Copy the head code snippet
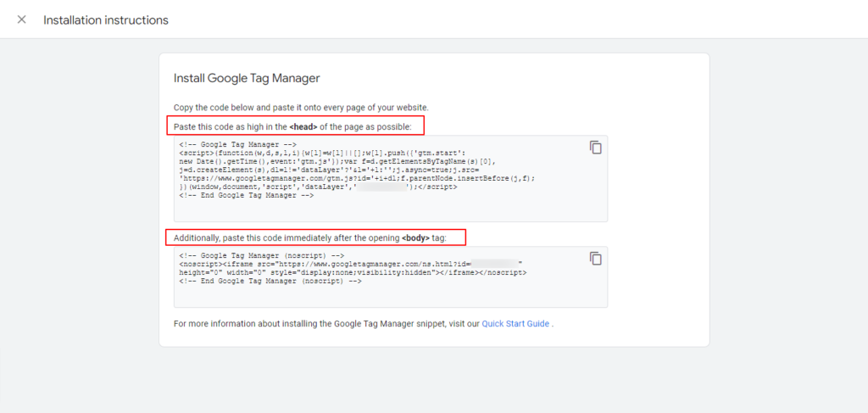The height and width of the screenshot is (413, 868). click(x=596, y=148)
